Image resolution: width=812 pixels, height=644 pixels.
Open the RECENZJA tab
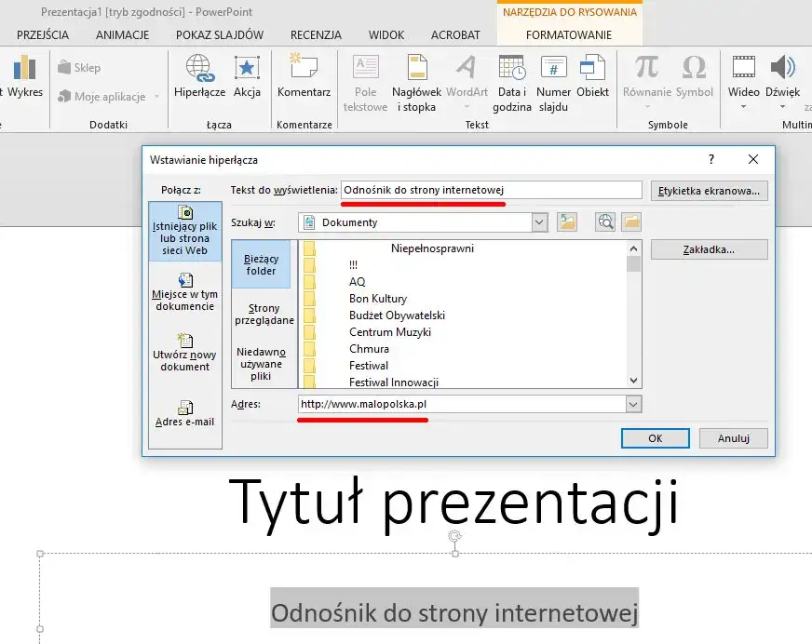(315, 34)
